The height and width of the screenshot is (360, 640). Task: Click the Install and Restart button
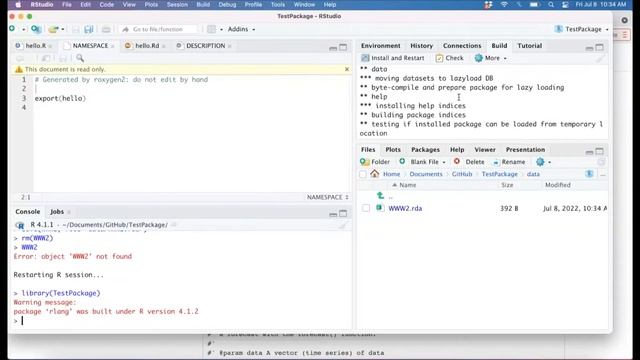tap(393, 58)
